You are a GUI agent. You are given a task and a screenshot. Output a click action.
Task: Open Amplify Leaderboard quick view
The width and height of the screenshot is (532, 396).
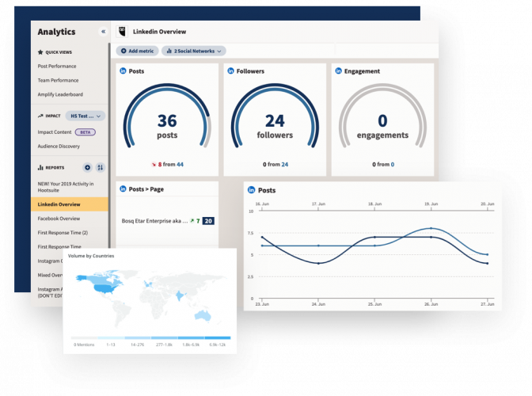[60, 94]
